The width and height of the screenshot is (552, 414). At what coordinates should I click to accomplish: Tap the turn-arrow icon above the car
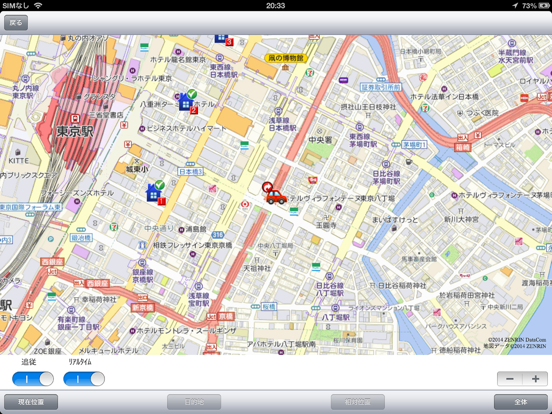[x=268, y=187]
